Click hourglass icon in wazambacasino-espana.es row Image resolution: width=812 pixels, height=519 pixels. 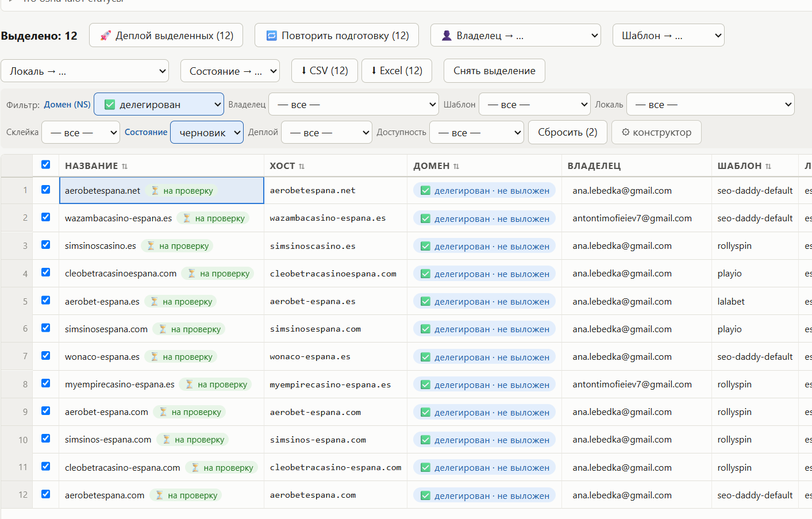point(187,218)
